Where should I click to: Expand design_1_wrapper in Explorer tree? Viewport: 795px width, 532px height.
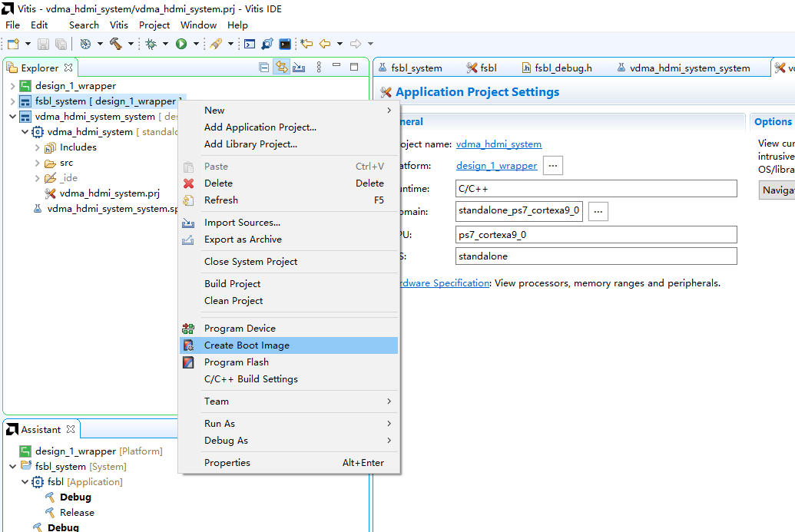coord(13,86)
